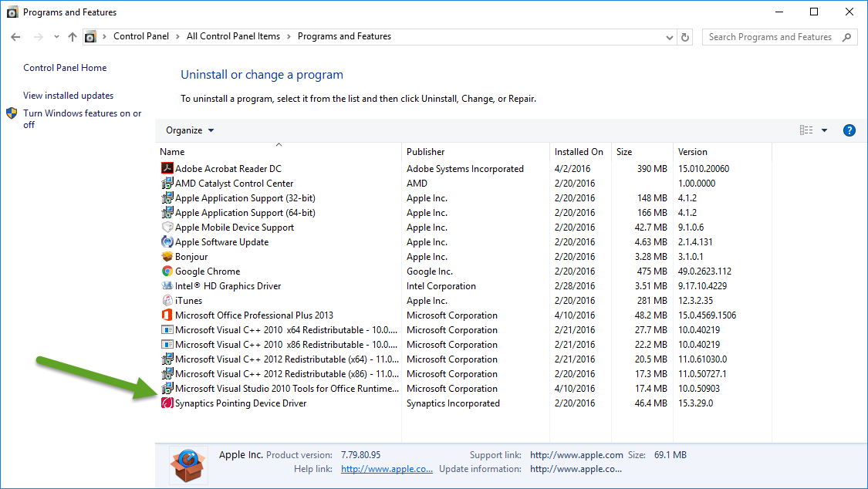The height and width of the screenshot is (489, 868).
Task: Click the 4/2/2016 installed date cell
Action: [572, 168]
